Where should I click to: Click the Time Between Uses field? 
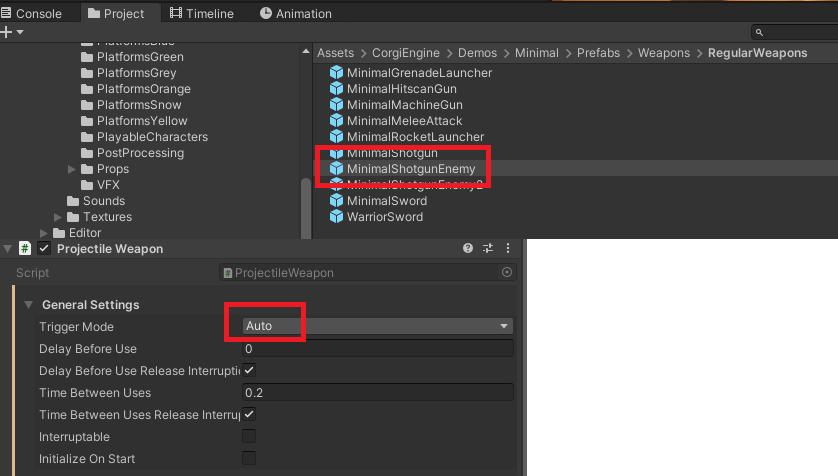coord(377,392)
